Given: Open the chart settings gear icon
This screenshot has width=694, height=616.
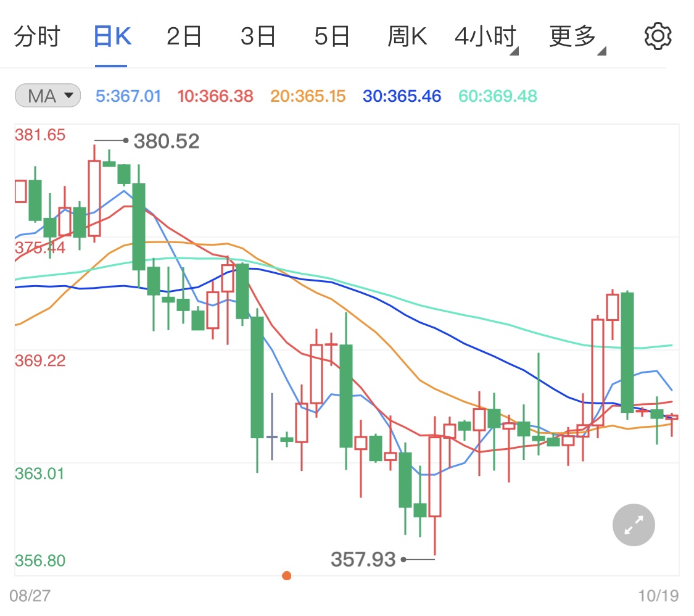Looking at the screenshot, I should [658, 36].
